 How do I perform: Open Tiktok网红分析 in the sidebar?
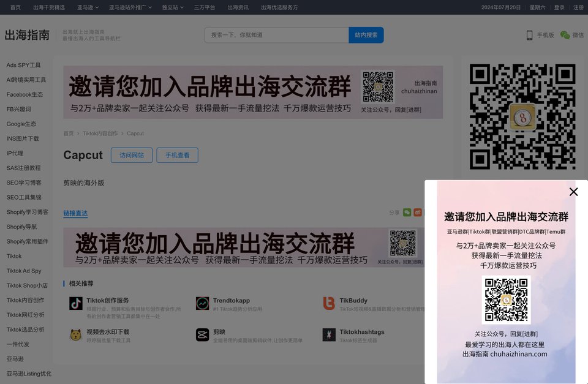pos(26,315)
